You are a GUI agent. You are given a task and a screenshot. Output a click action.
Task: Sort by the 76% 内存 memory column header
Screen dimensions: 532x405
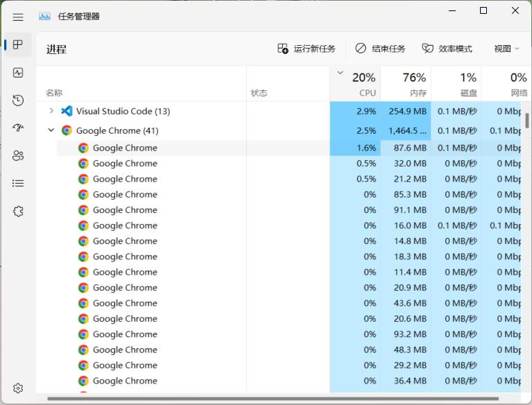pos(406,84)
